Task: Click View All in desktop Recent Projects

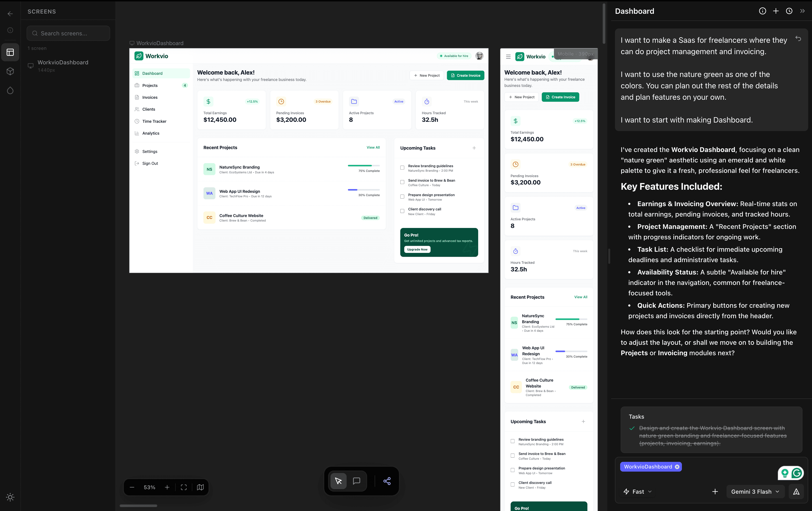Action: coord(373,148)
